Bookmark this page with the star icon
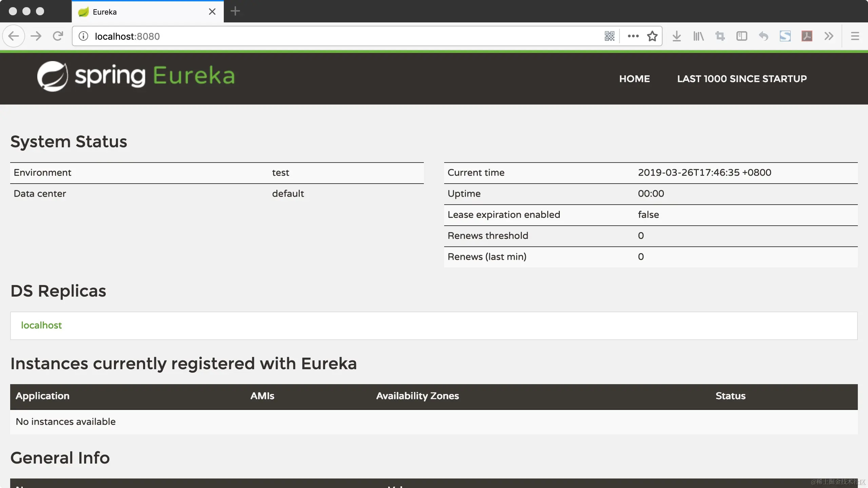Viewport: 868px width, 488px height. [652, 36]
